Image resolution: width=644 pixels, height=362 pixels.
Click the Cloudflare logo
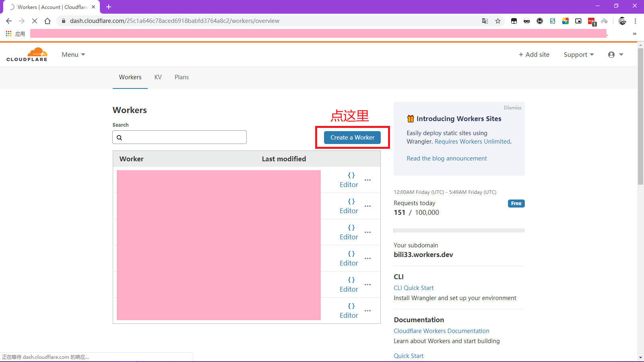(27, 55)
